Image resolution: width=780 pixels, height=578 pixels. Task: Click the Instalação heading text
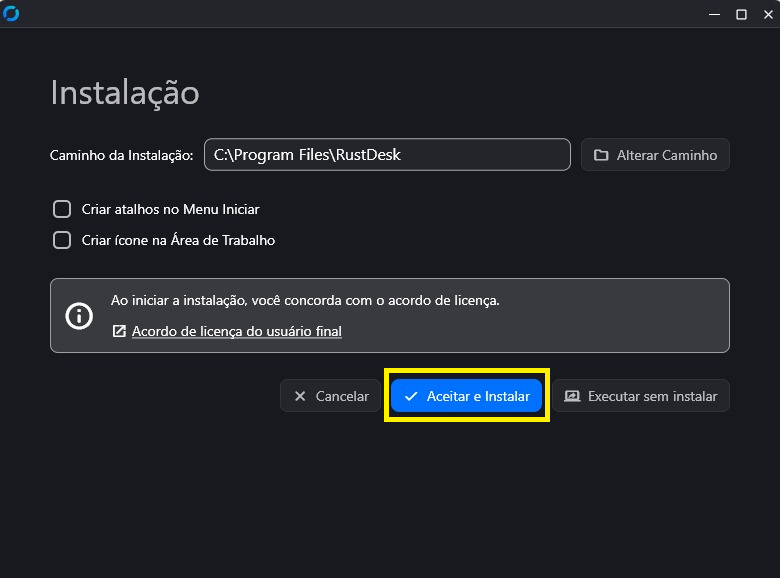(125, 94)
